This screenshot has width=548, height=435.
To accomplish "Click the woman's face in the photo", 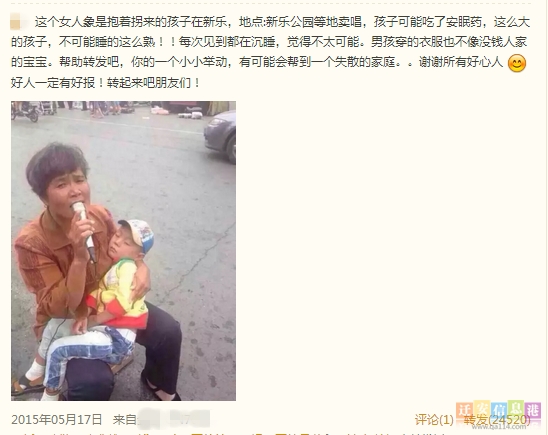I will 69,190.
